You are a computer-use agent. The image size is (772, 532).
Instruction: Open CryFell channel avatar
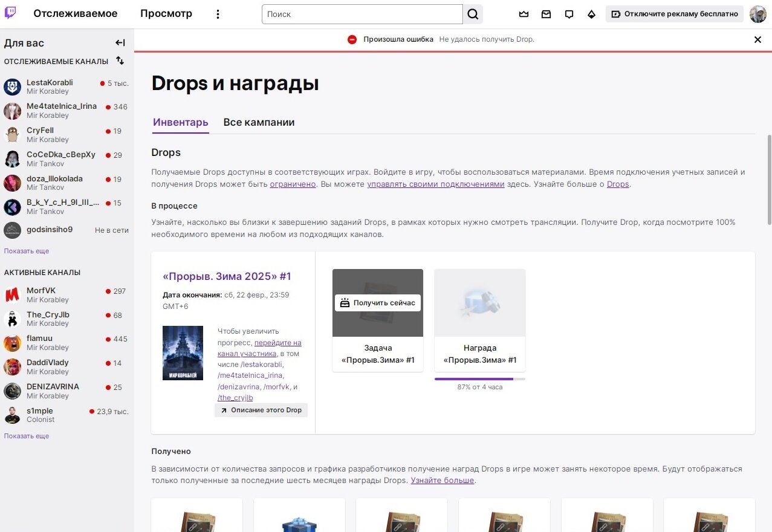[13, 135]
